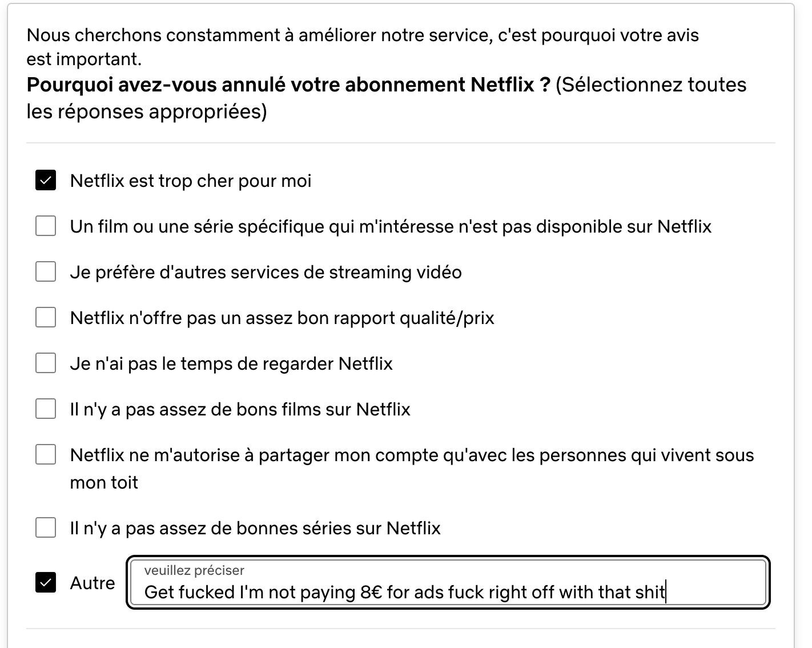This screenshot has width=812, height=648.
Task: Check the box for specific film or series unavailable
Action: [x=46, y=226]
